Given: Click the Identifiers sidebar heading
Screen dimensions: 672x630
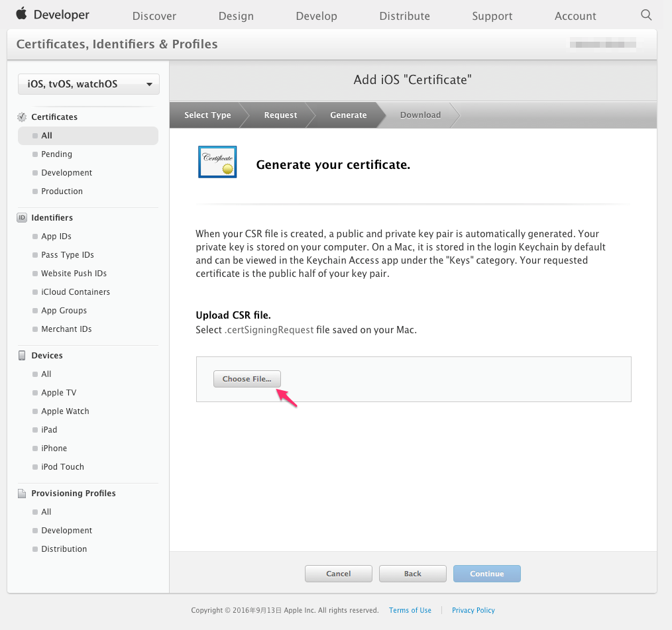Looking at the screenshot, I should 52,217.
